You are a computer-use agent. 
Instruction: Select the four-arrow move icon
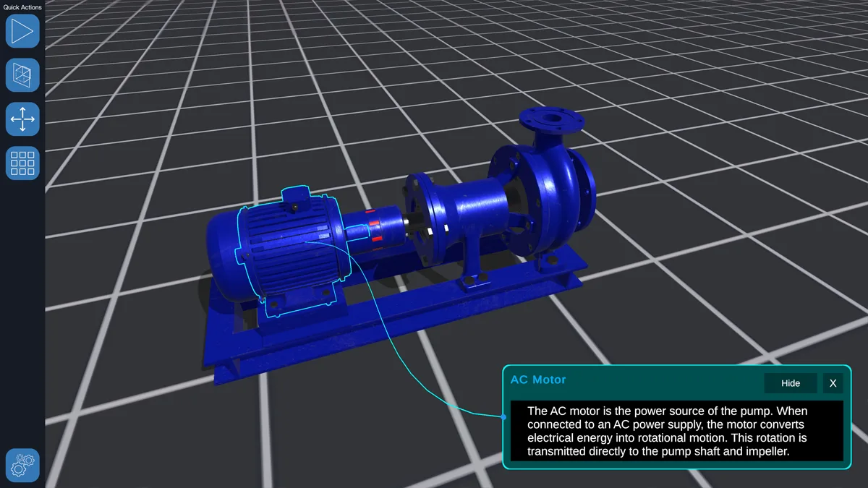coord(22,119)
